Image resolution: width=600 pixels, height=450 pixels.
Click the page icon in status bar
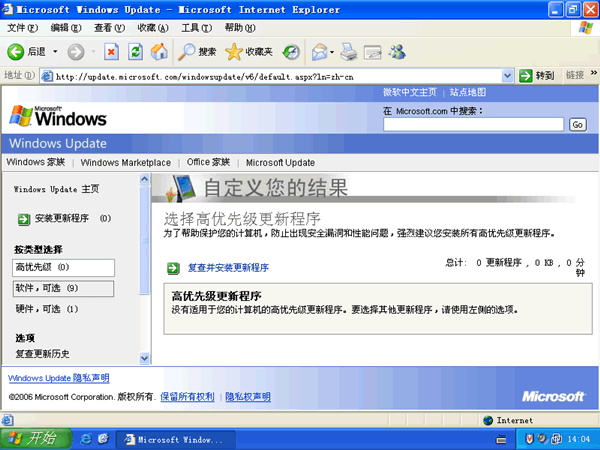point(7,421)
